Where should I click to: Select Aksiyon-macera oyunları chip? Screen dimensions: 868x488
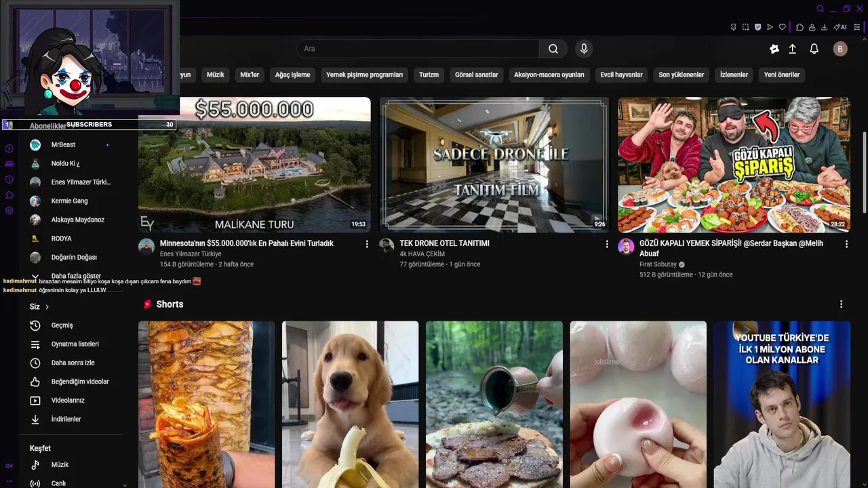click(549, 75)
